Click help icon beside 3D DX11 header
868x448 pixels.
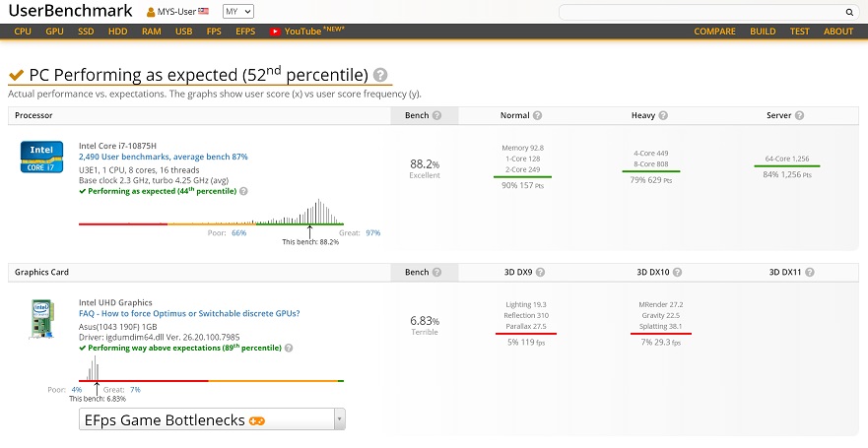(810, 272)
